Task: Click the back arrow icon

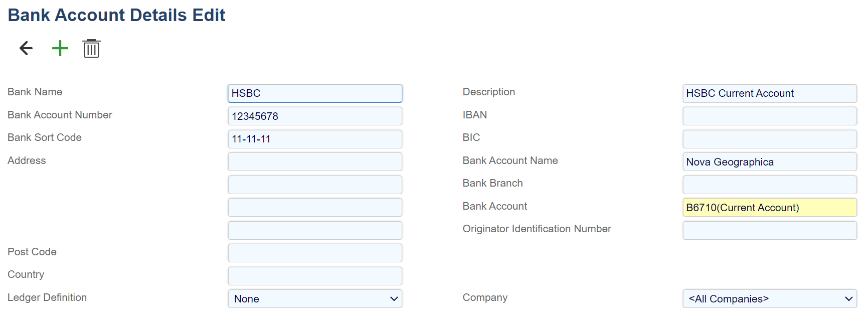Action: click(x=26, y=48)
